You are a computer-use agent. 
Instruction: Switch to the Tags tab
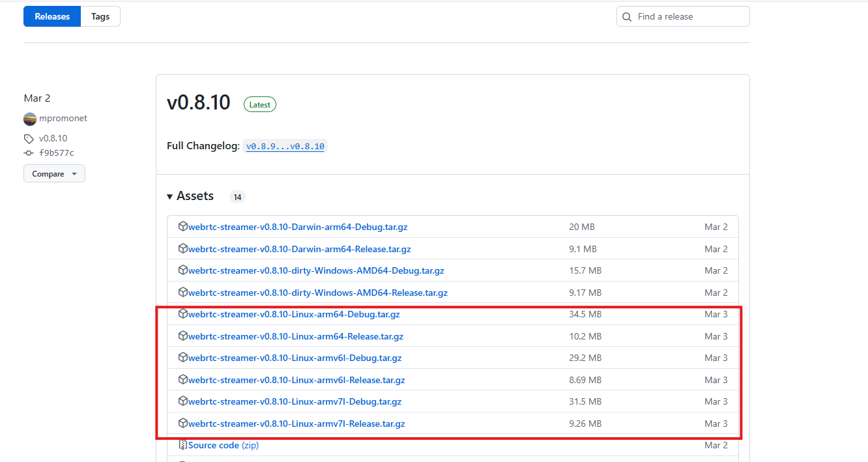100,17
